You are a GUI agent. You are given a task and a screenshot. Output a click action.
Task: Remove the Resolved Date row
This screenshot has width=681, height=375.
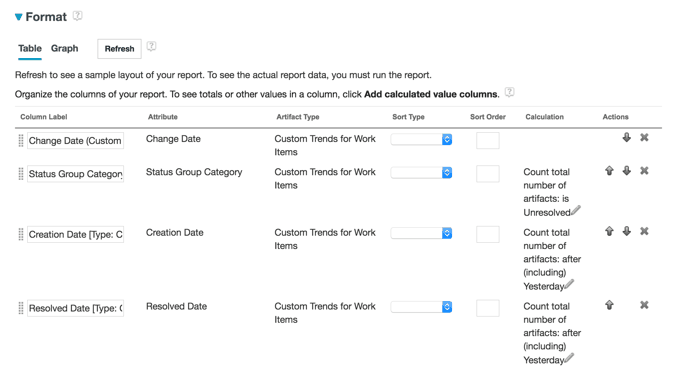pos(644,305)
